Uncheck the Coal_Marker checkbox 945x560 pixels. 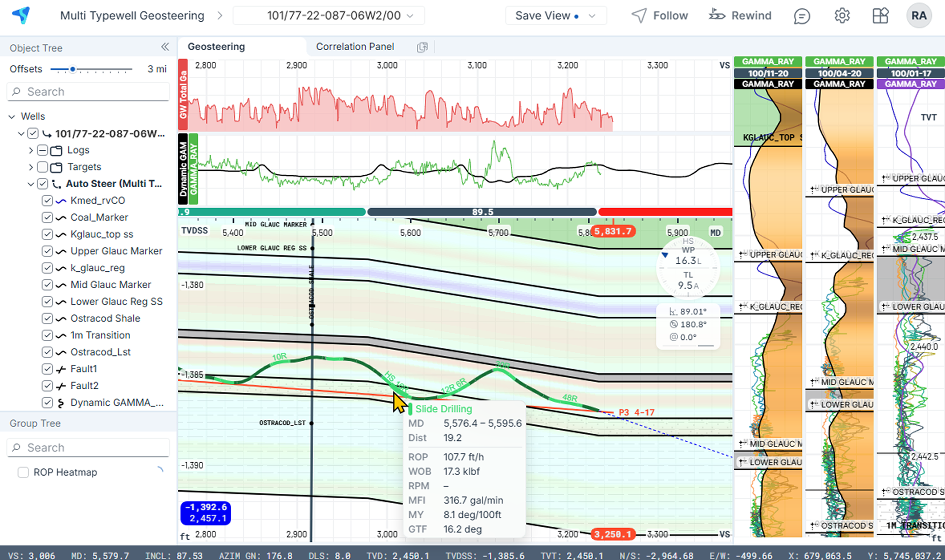[x=47, y=218]
